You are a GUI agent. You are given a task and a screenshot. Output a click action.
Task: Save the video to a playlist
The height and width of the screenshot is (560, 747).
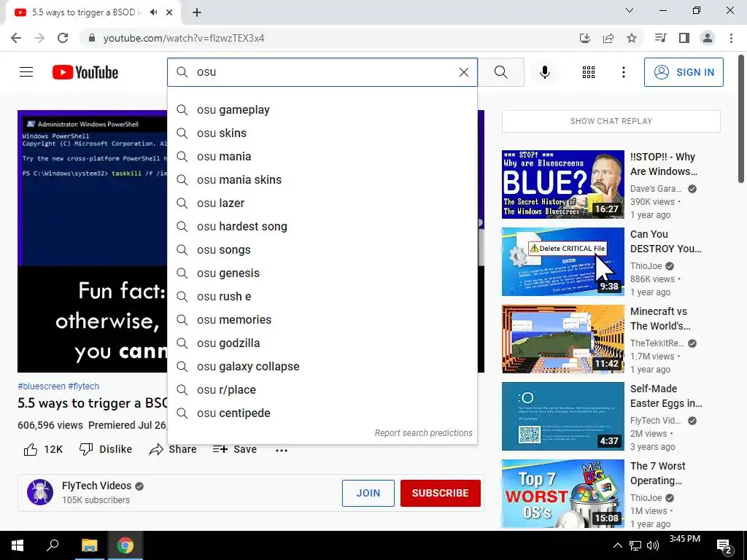pyautogui.click(x=234, y=449)
